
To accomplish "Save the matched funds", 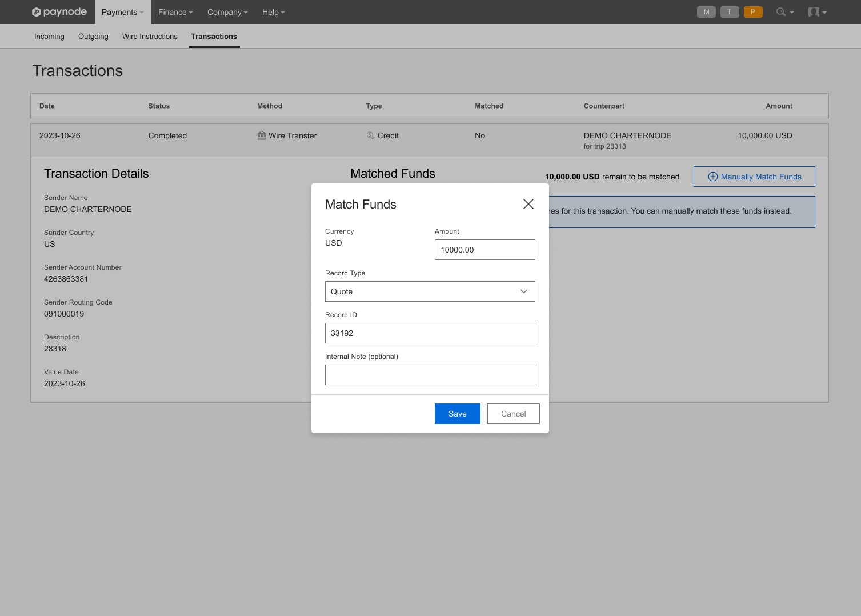I will click(458, 414).
